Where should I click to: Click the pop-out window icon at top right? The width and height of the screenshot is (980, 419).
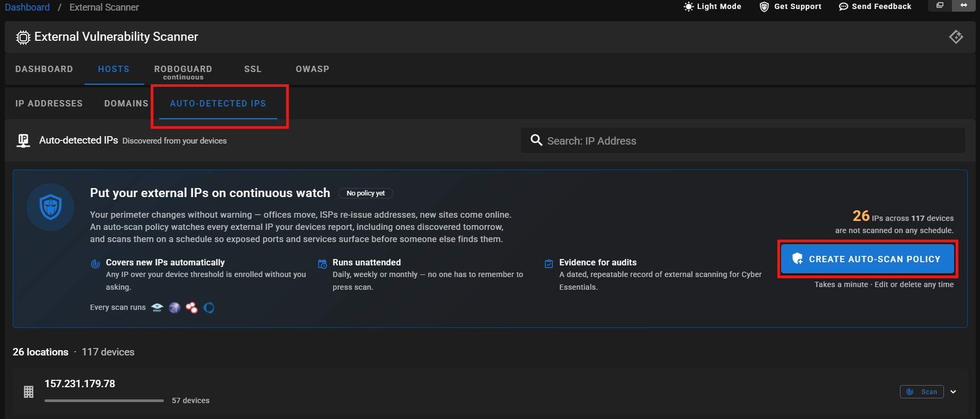[940, 5]
